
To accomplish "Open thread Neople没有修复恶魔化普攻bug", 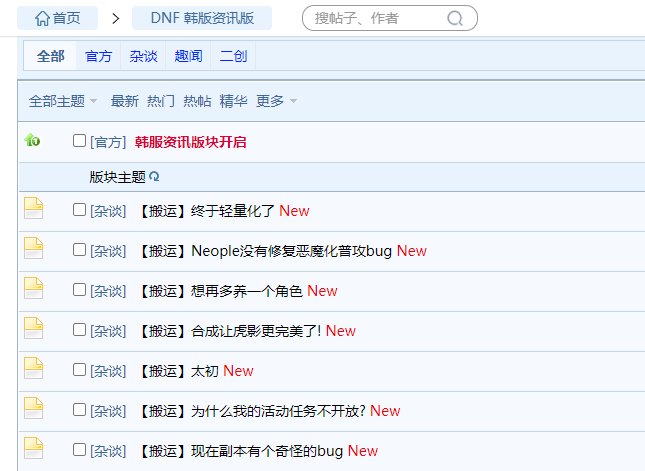I will click(263, 251).
